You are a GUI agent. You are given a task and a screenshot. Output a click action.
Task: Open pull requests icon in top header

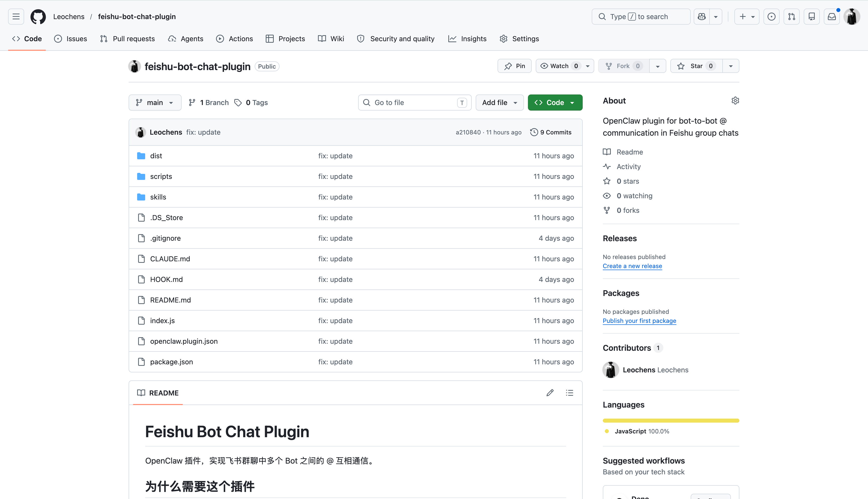[x=792, y=16]
